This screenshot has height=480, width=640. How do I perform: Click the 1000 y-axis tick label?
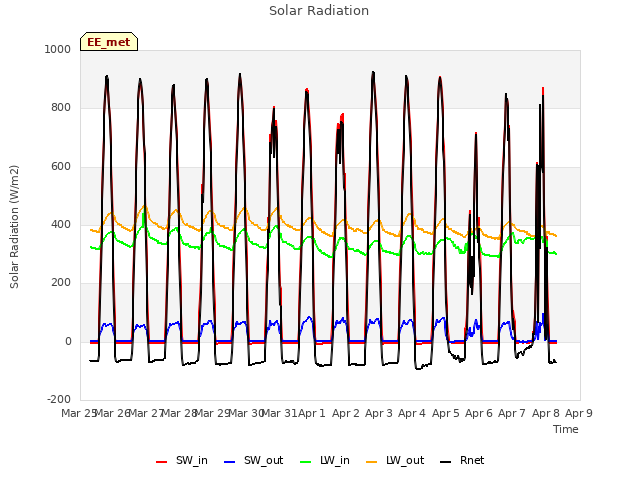(58, 49)
